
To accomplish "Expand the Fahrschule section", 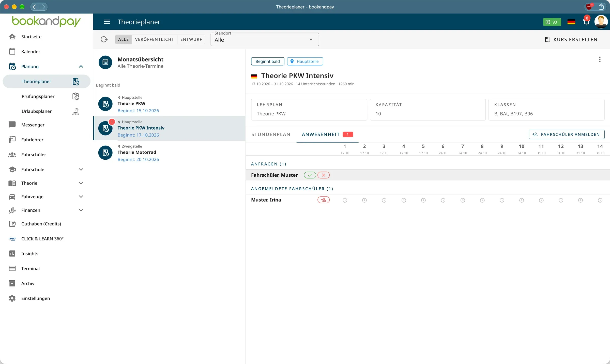I will tap(81, 170).
